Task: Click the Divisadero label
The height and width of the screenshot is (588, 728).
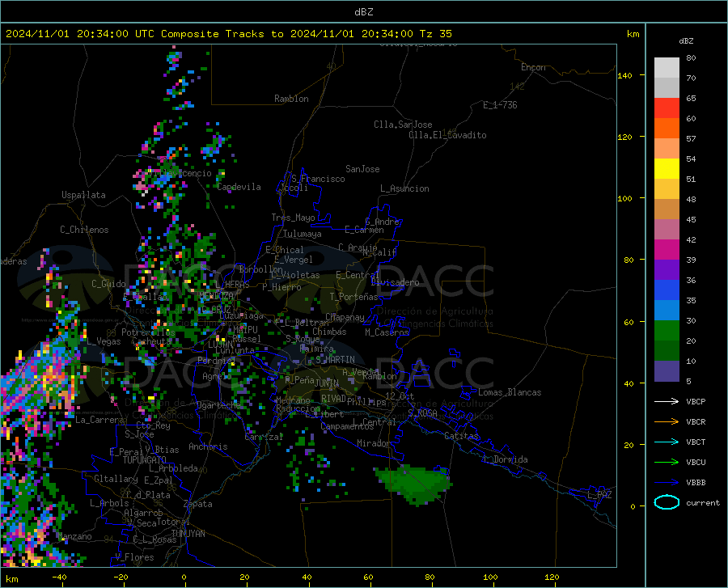Action: (x=395, y=282)
